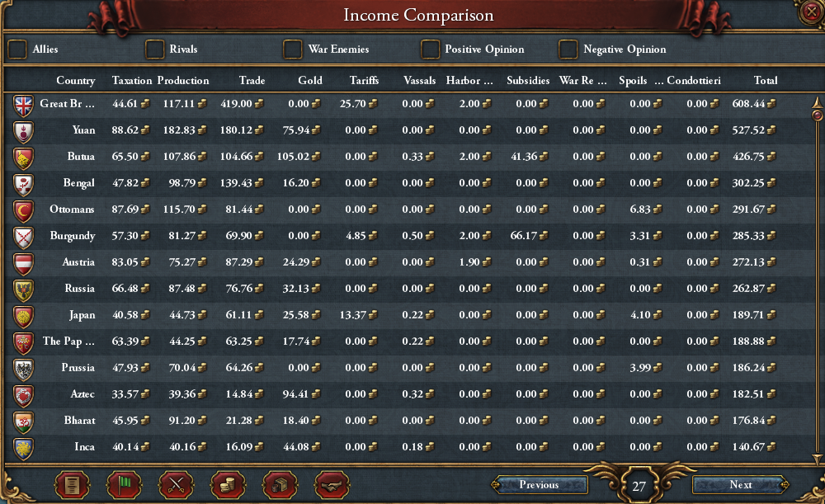Click the scrollbar down arrow
Viewport: 825px width, 504px height.
[817, 459]
